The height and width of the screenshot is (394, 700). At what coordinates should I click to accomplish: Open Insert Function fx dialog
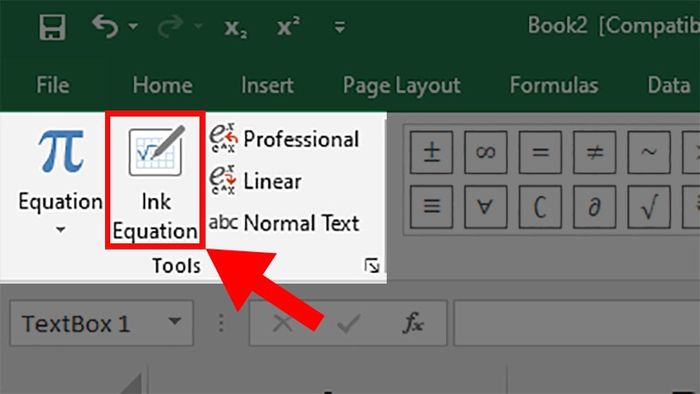coord(413,323)
